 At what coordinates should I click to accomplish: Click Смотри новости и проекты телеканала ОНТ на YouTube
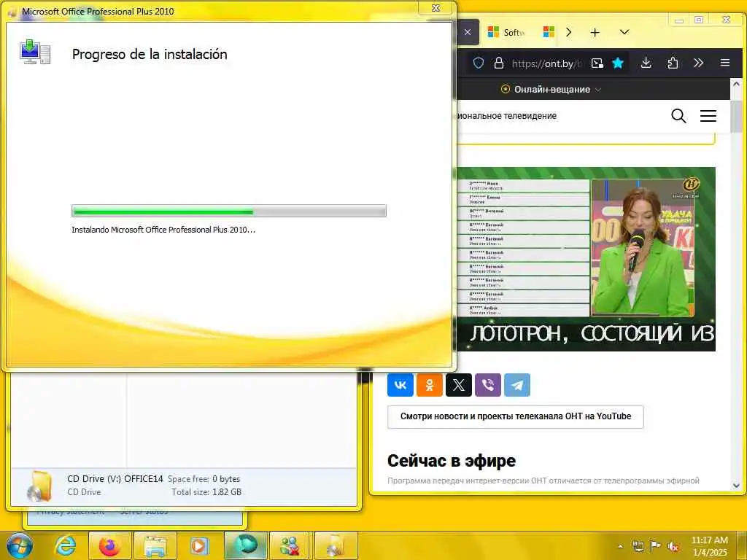[x=516, y=416]
